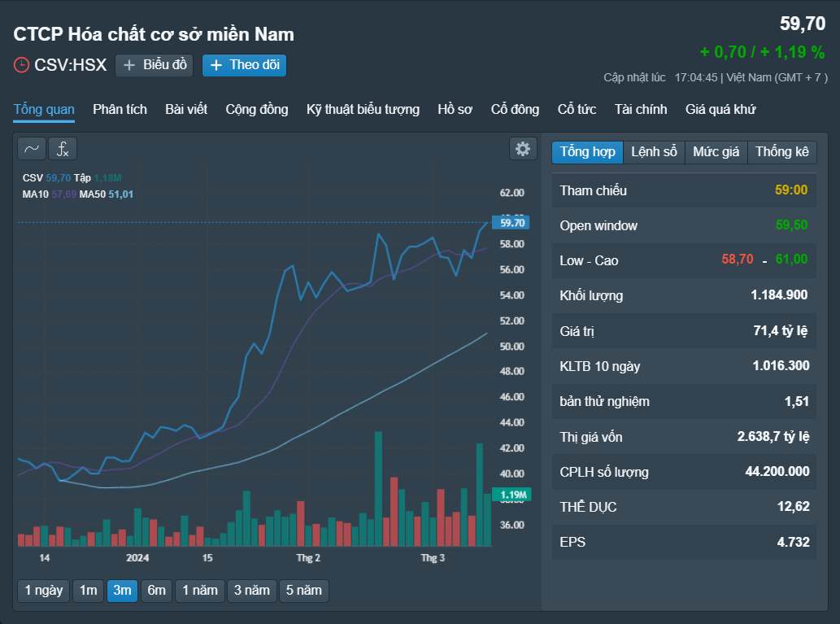The height and width of the screenshot is (624, 840).
Task: Switch to the Lệnh số panel tab
Action: pyautogui.click(x=654, y=152)
